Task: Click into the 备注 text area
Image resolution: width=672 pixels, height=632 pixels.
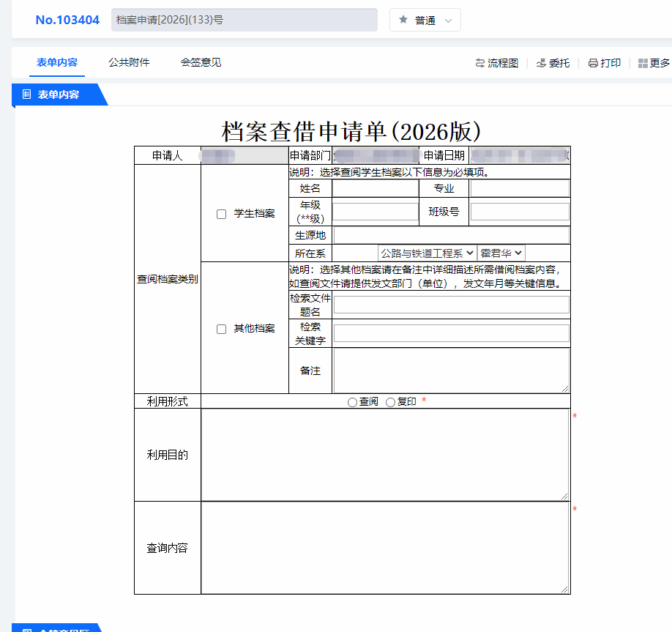Action: click(x=451, y=371)
